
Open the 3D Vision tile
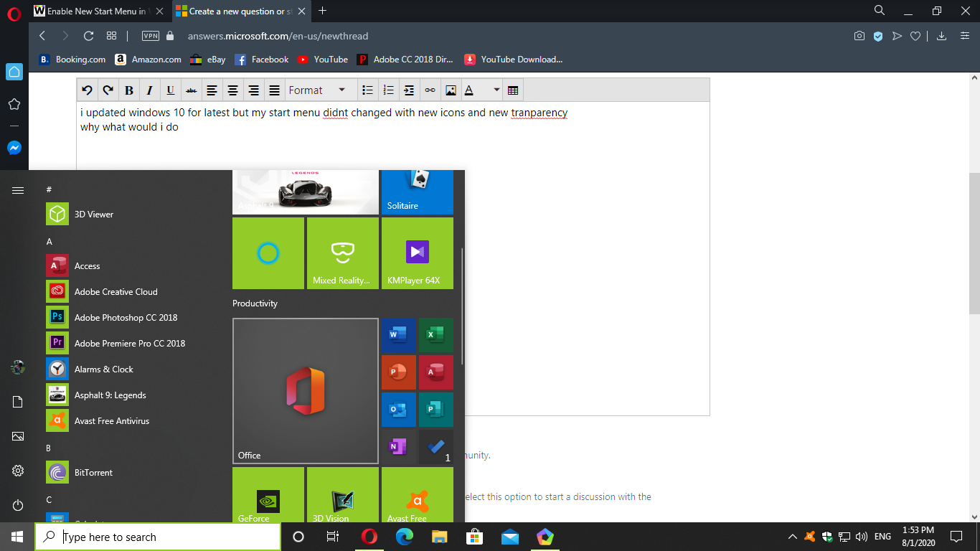343,495
